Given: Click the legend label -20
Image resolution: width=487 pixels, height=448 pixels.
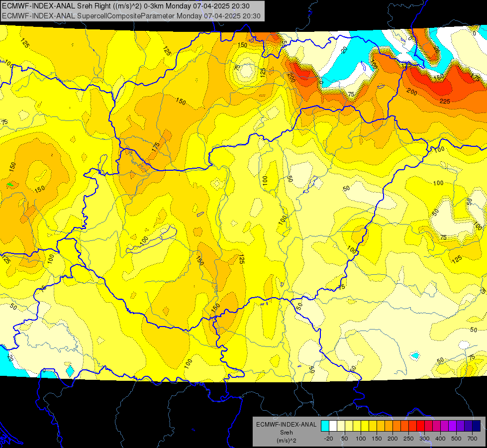Looking at the screenshot, I should [x=329, y=439].
